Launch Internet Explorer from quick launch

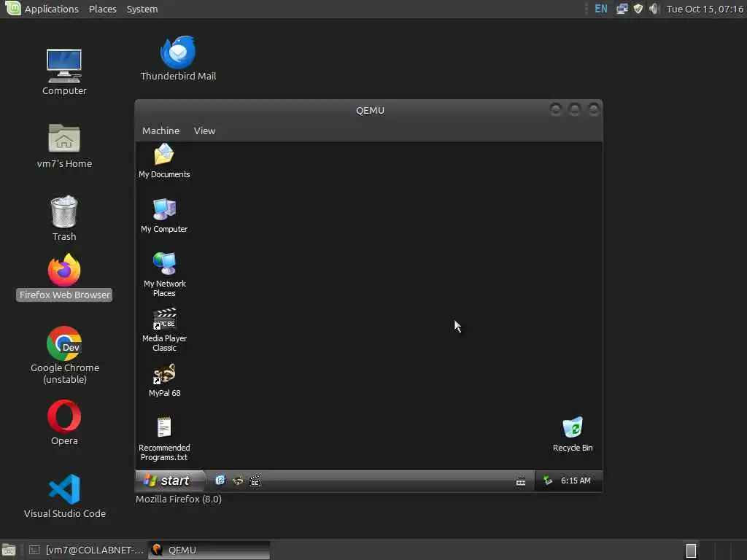pos(220,481)
